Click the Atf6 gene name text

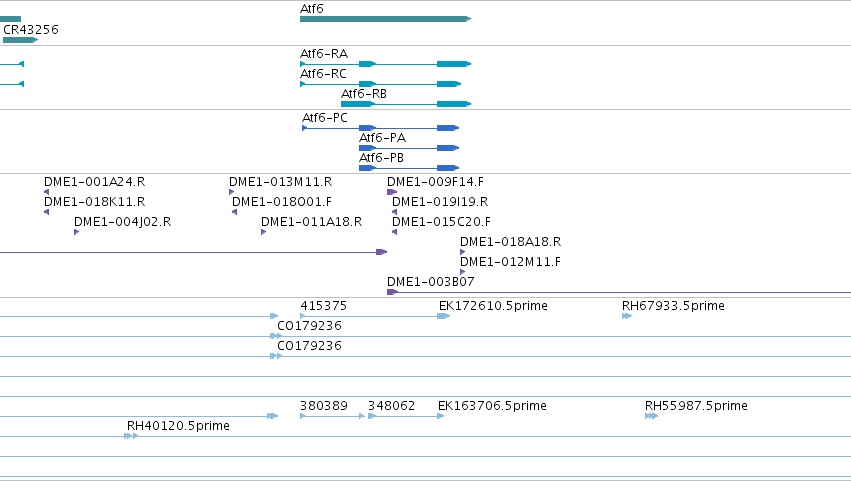point(312,9)
